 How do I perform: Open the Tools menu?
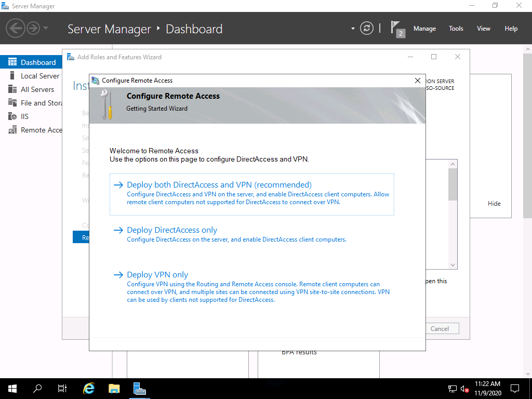pos(456,29)
